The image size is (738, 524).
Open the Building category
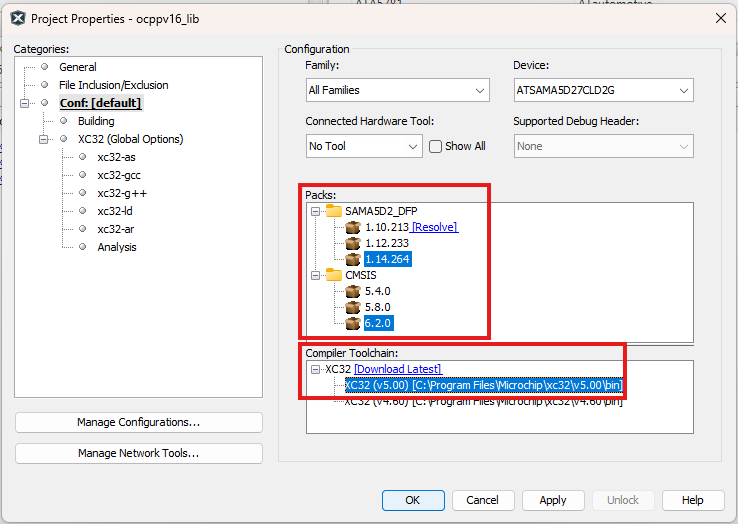pos(96,121)
